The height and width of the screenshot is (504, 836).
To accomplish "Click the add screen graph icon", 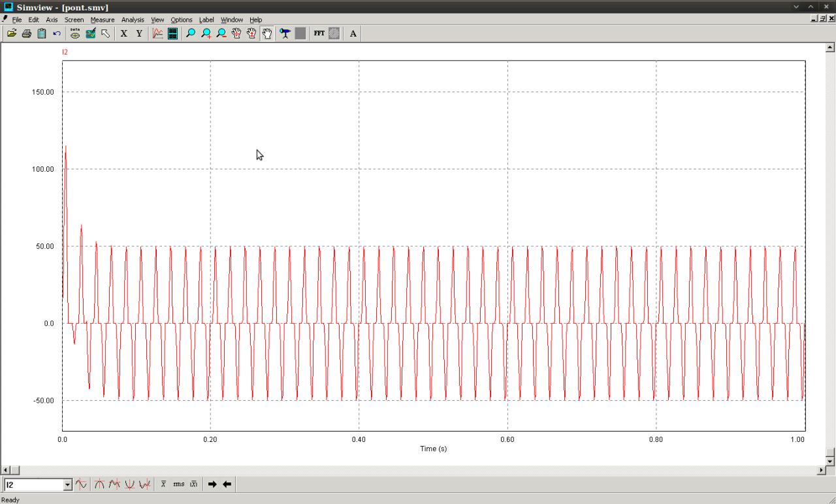I will pos(157,33).
